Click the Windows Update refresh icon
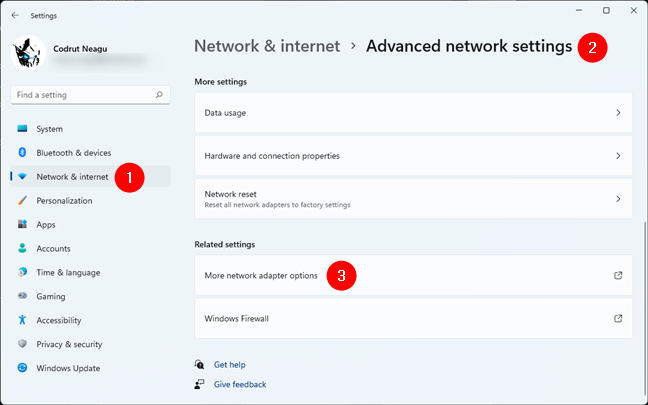The width and height of the screenshot is (648, 405). pyautogui.click(x=22, y=368)
